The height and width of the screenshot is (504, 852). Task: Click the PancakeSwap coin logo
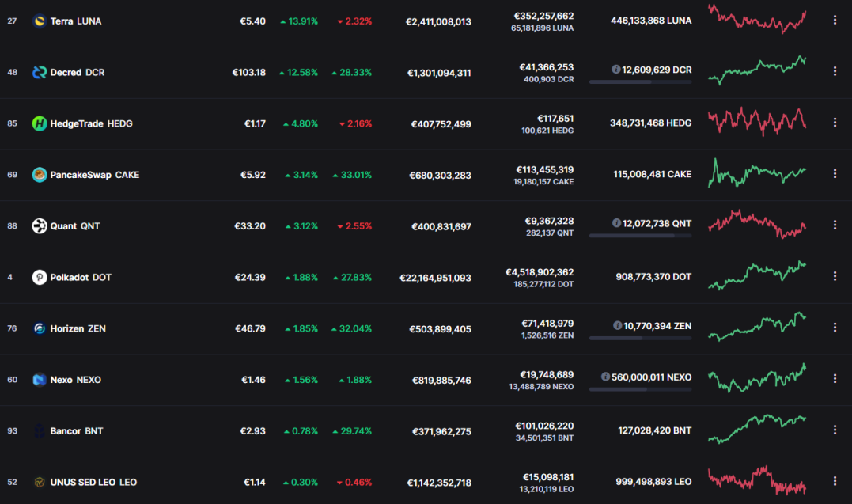coord(39,175)
